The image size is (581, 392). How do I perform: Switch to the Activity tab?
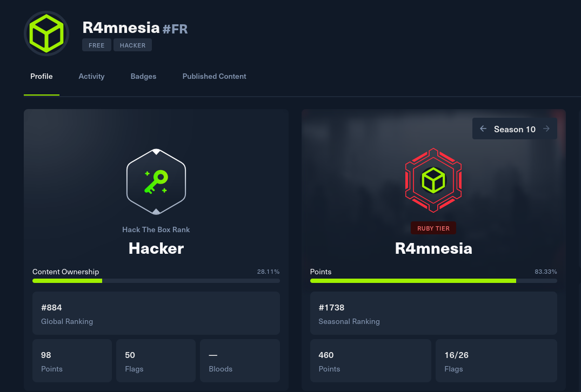pos(91,77)
